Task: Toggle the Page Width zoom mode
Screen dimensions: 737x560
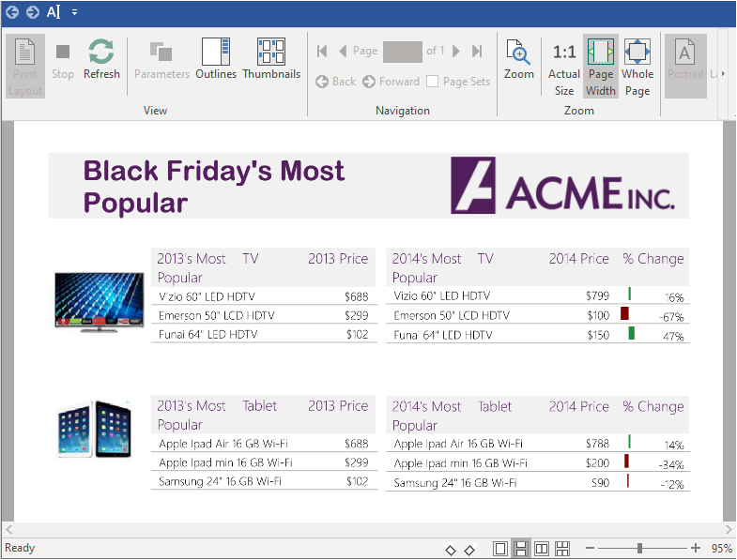Action: point(600,67)
